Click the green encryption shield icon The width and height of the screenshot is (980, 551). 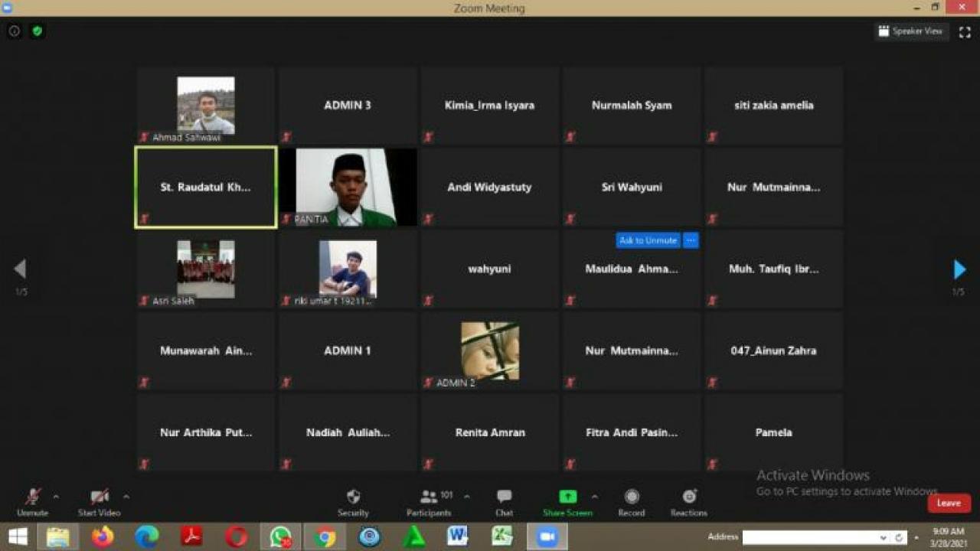(36, 31)
